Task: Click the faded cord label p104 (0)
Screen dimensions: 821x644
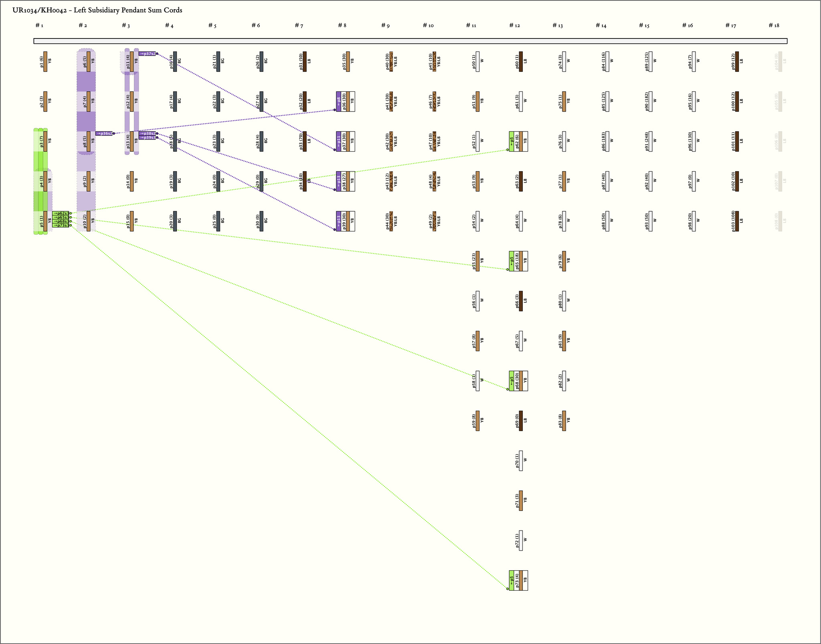Action: pyautogui.click(x=777, y=62)
